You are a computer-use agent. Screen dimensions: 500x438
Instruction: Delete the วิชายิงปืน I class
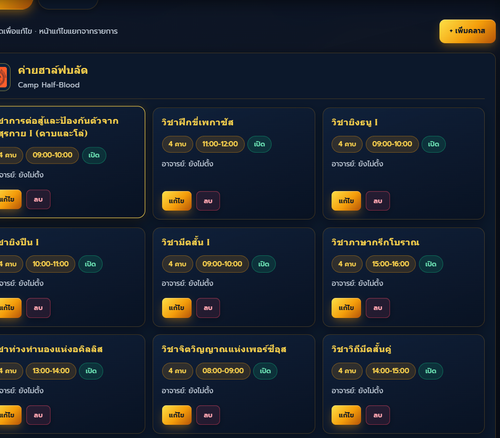(38, 308)
